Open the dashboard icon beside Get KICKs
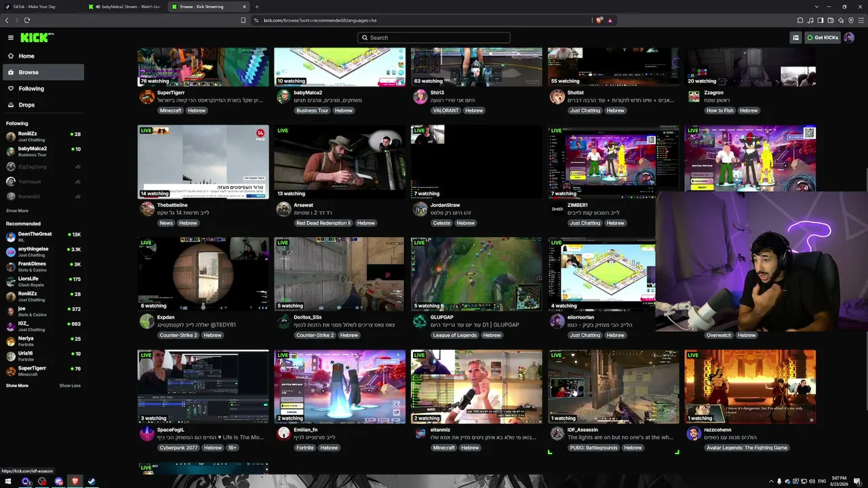Screen dimensions: 868x488 (795, 38)
